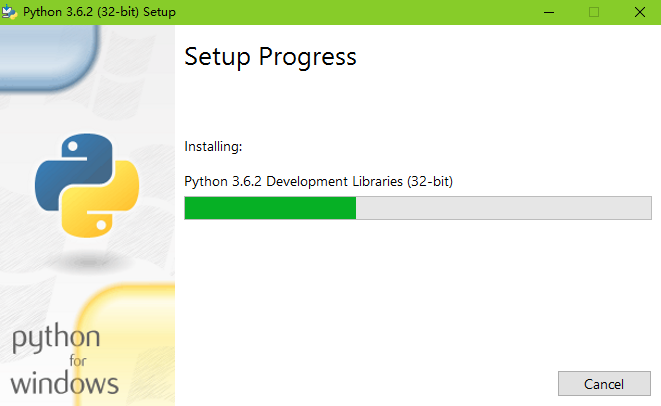Click the title bar text Python 3.6.2 Setup
Image resolution: width=661 pixels, height=406 pixels.
pos(99,12)
